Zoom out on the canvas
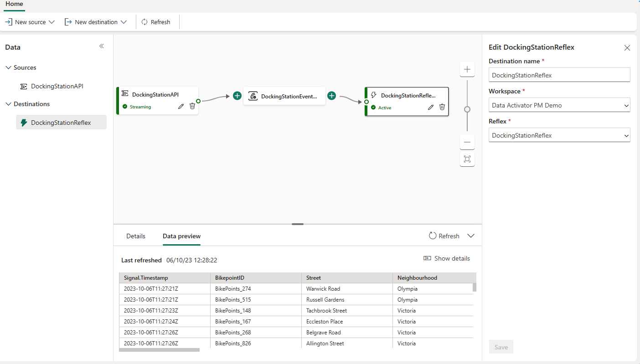The width and height of the screenshot is (640, 364). pos(467,142)
